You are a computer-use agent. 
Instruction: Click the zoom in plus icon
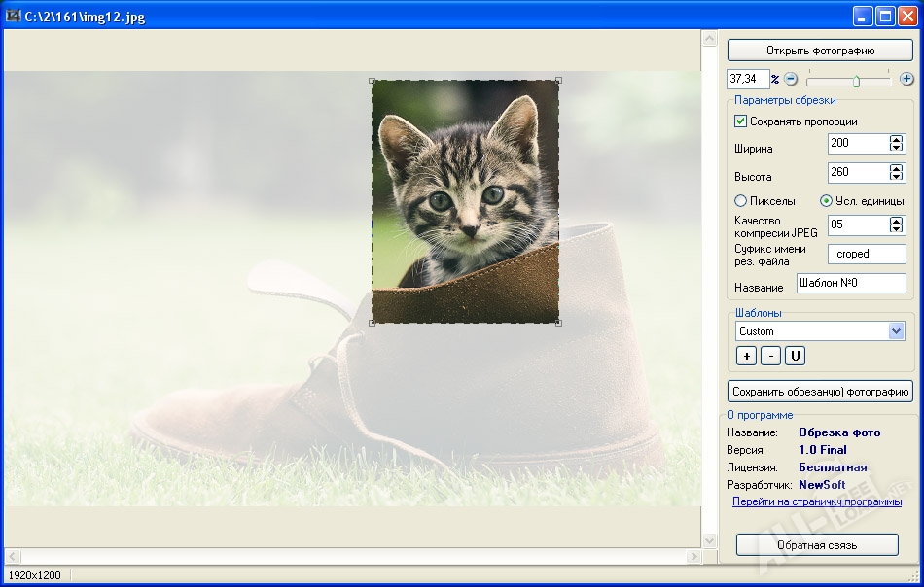point(906,79)
